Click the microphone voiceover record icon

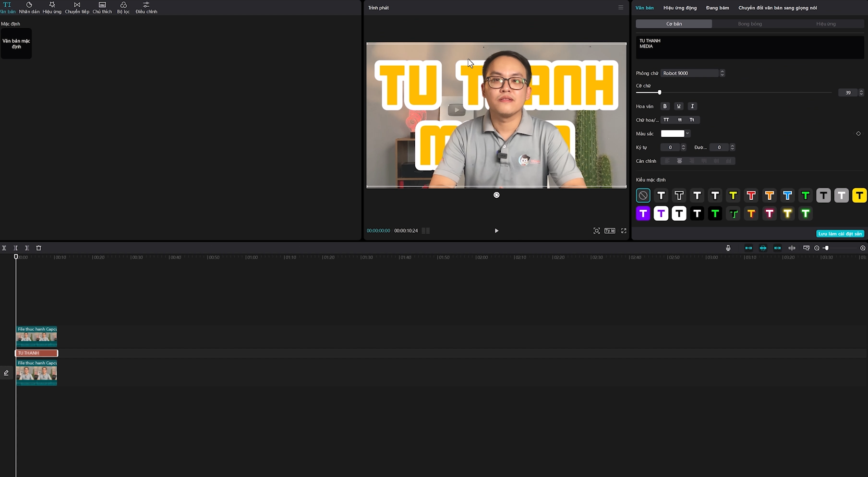coord(728,248)
